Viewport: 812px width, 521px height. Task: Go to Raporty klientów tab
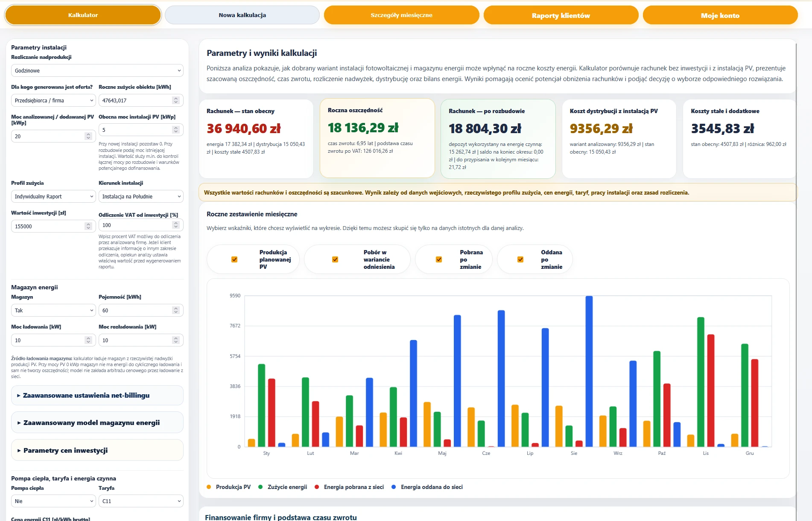(x=561, y=15)
